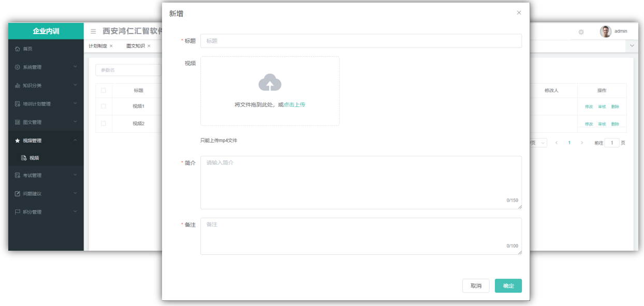Image resolution: width=644 pixels, height=306 pixels.
Task: Check the select-all checkbox in table header
Action: (104, 90)
